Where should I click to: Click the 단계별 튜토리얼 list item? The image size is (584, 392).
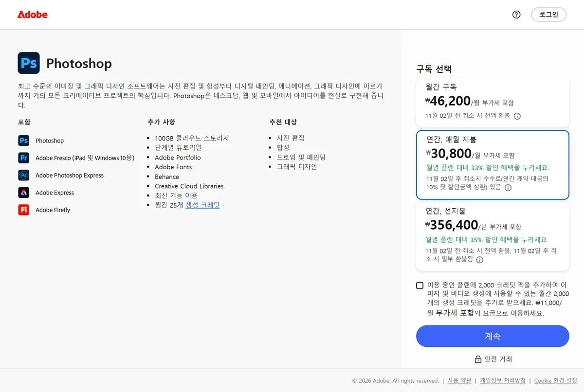[x=178, y=147]
